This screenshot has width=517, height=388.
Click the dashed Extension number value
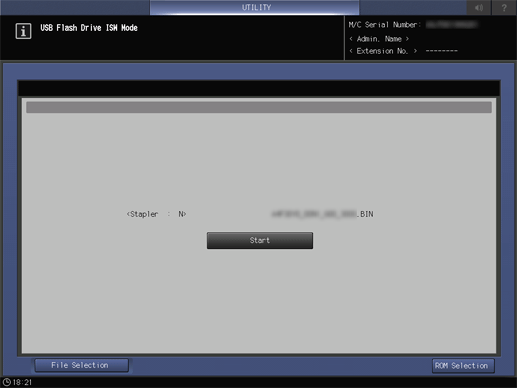[441, 51]
